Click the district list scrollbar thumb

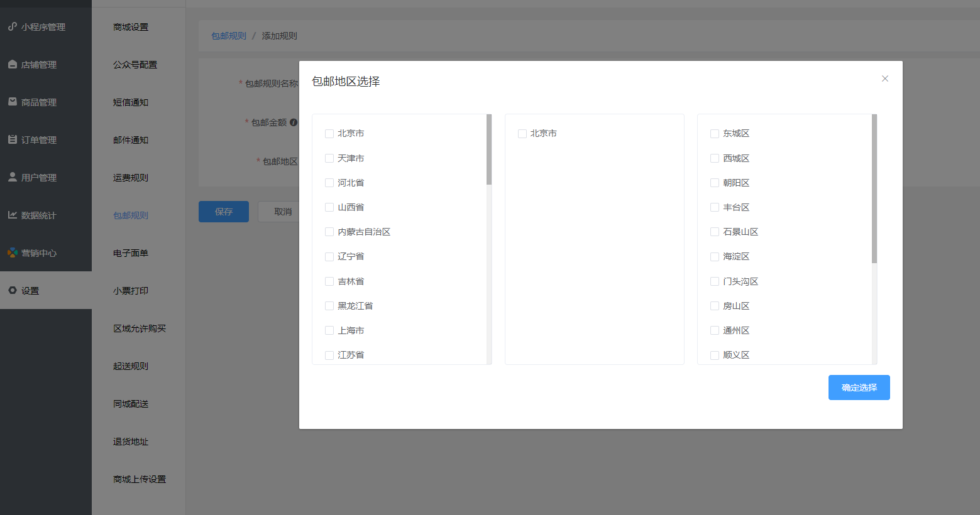[x=874, y=188]
